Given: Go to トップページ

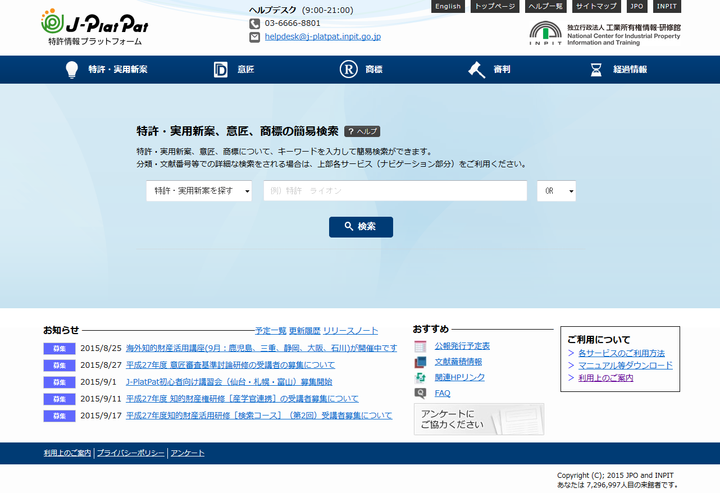Looking at the screenshot, I should (495, 6).
